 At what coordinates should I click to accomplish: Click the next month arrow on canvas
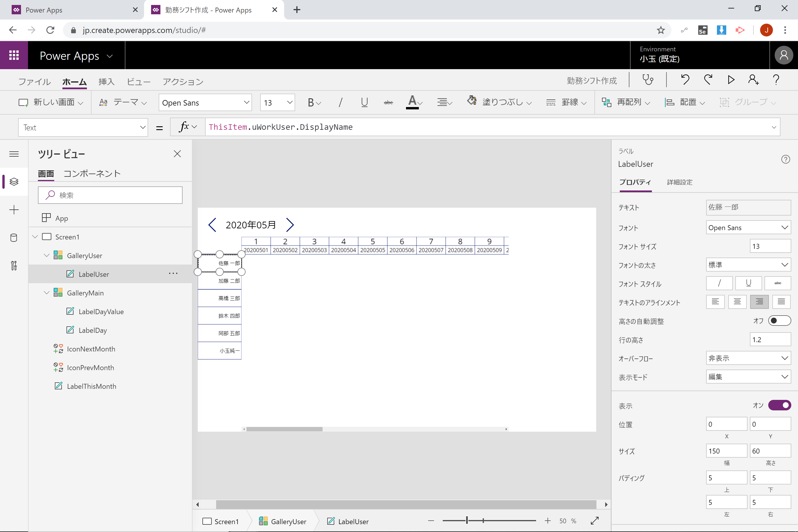290,225
